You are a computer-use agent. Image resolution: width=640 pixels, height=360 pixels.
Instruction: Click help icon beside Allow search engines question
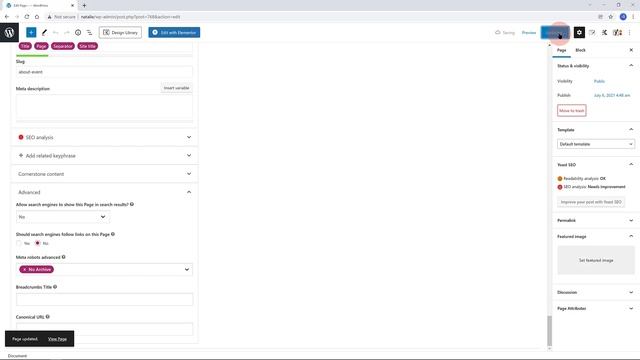(132, 204)
